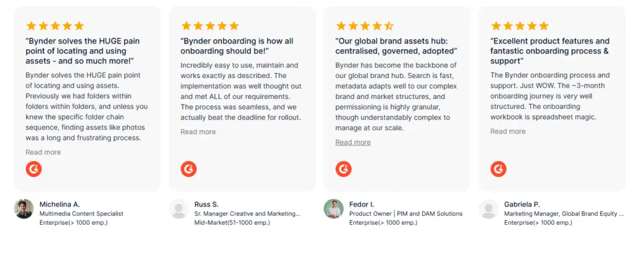The height and width of the screenshot is (255, 644).
Task: Open Gabriela P.'s placeholder avatar
Action: point(489,209)
